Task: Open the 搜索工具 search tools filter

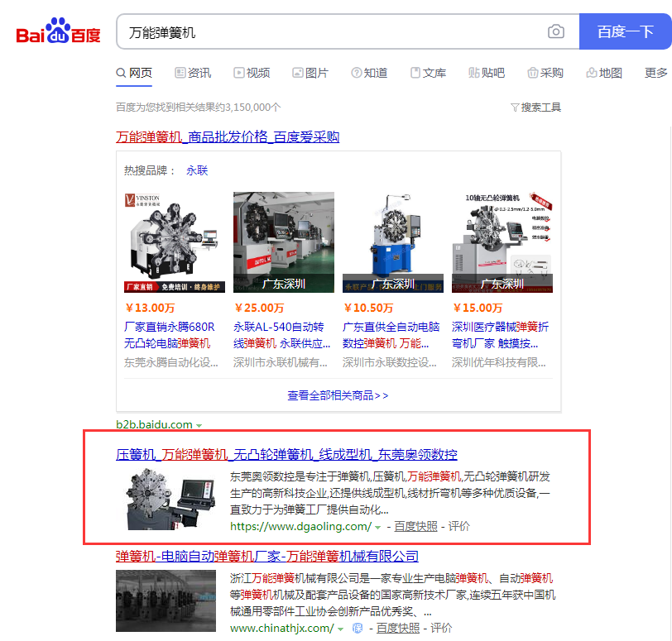Action: click(535, 108)
